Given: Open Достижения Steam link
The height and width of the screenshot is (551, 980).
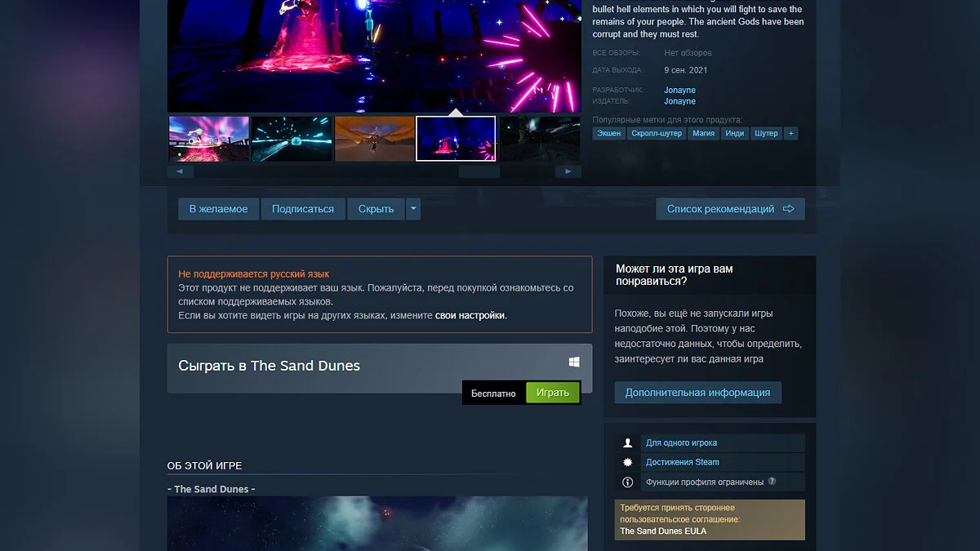Looking at the screenshot, I should click(683, 462).
